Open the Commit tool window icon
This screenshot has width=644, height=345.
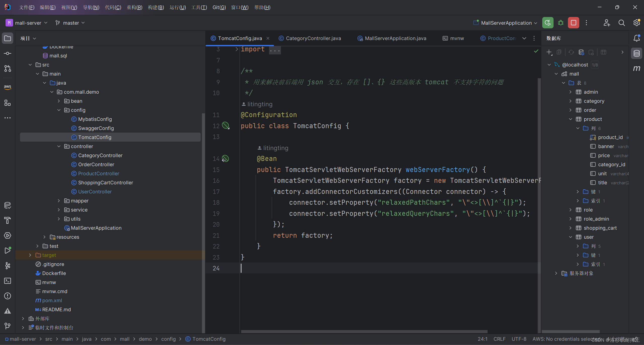pos(8,53)
